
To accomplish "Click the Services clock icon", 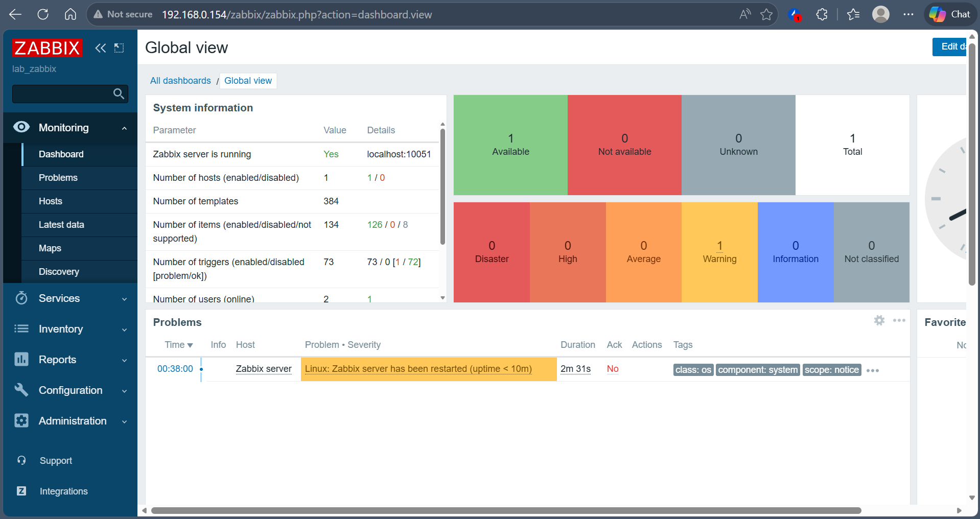I will [21, 298].
